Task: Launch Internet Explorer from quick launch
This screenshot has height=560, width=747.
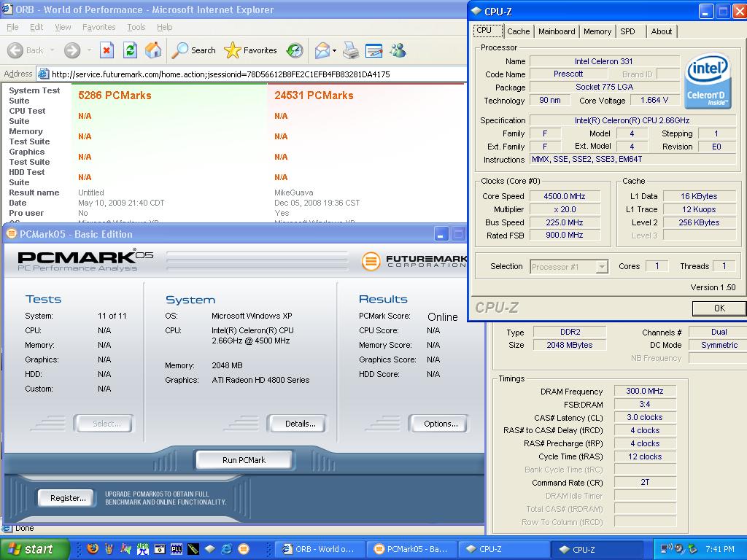Action: [x=227, y=548]
